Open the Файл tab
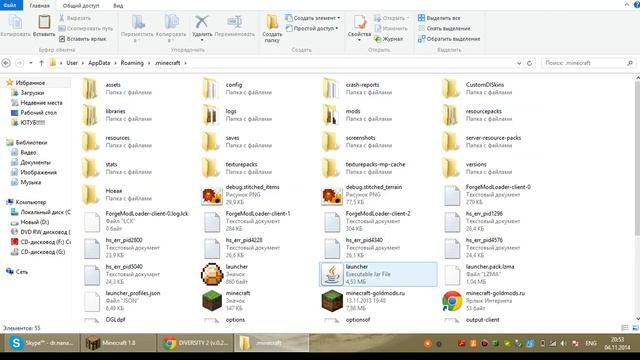 pyautogui.click(x=10, y=5)
